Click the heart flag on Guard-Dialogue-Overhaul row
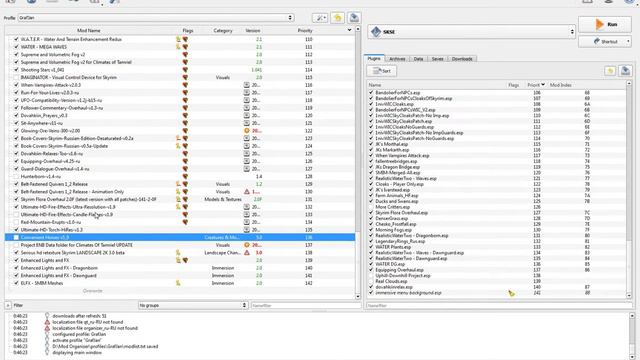 [185, 169]
